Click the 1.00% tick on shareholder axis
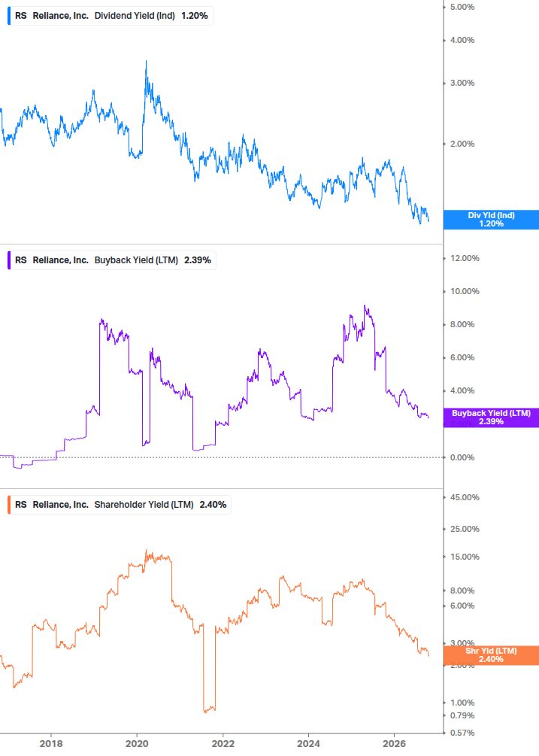Viewport: 539px width, 756px height. click(x=462, y=703)
